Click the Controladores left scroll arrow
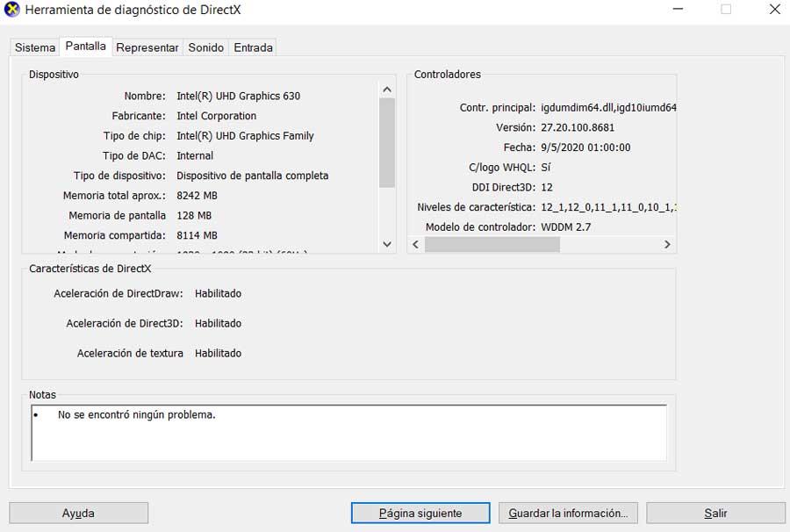The width and height of the screenshot is (790, 532). (416, 244)
